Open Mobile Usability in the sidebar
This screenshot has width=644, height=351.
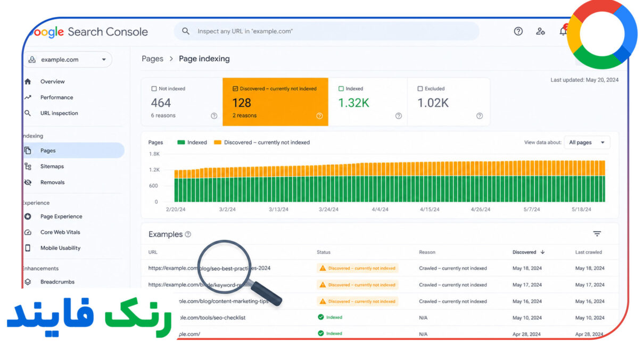tap(60, 248)
